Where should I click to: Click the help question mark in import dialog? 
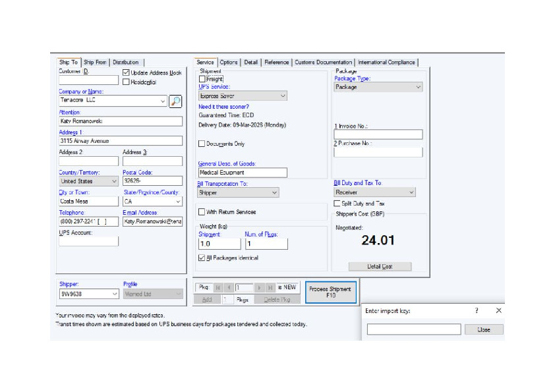click(477, 310)
